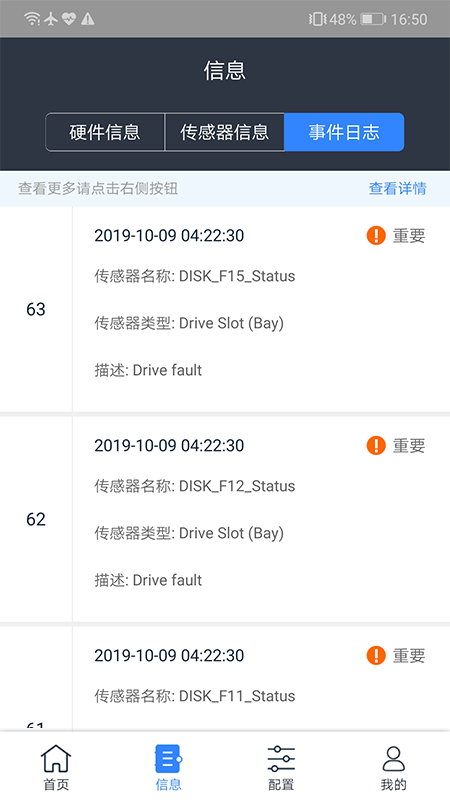Image resolution: width=450 pixels, height=800 pixels.
Task: Tap the Home (首页) house icon
Action: [56, 759]
